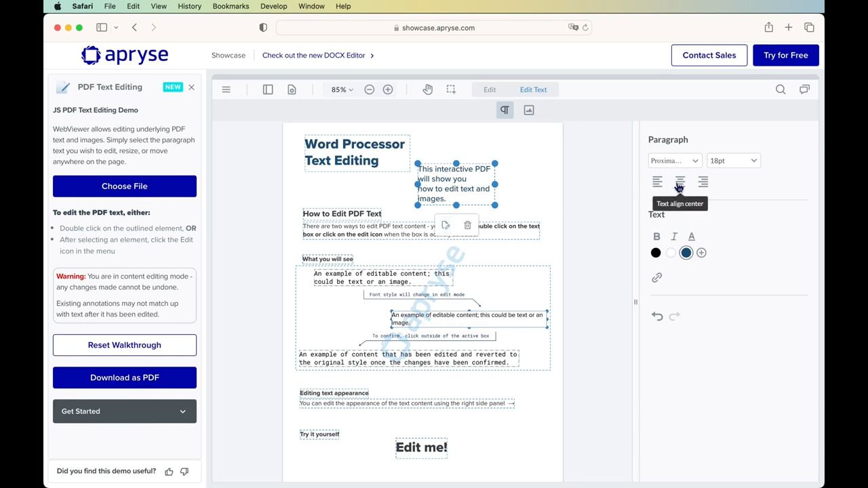Image resolution: width=868 pixels, height=488 pixels.
Task: Align paragraph text left
Action: tap(657, 182)
